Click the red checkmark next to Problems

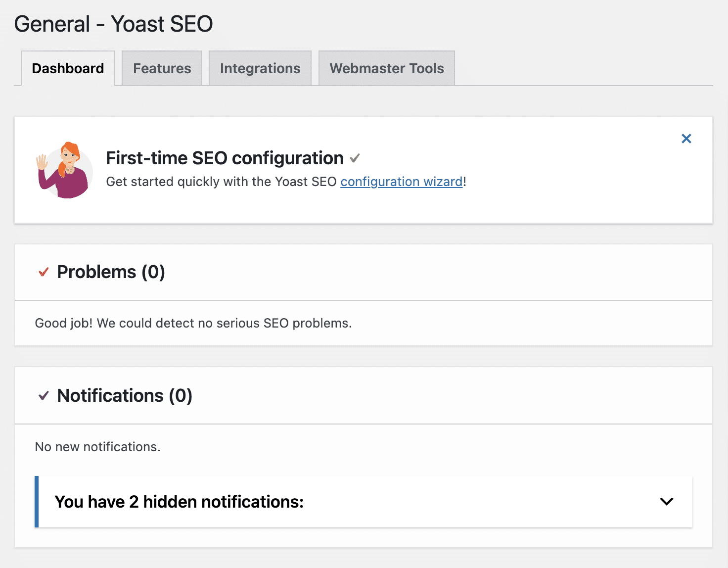[44, 272]
